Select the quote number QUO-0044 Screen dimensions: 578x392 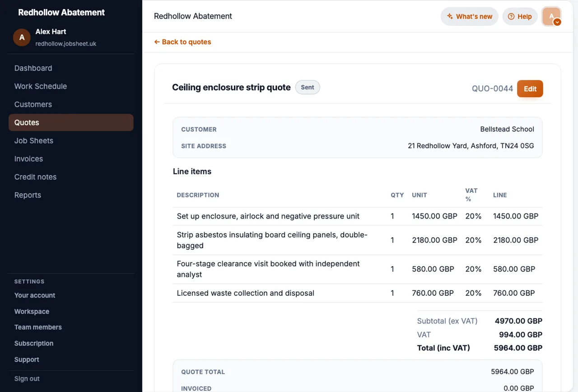(492, 89)
